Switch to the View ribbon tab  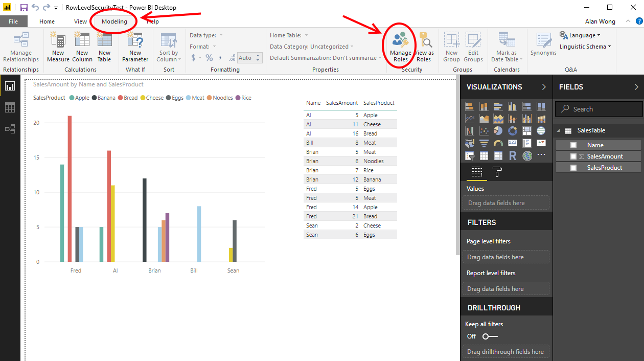point(80,21)
